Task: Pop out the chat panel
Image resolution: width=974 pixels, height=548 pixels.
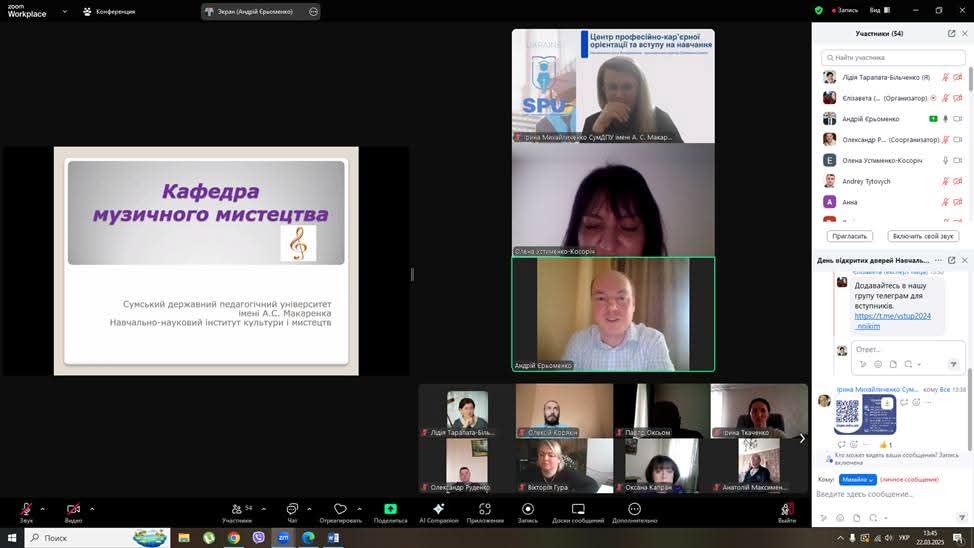Action: pyautogui.click(x=951, y=260)
